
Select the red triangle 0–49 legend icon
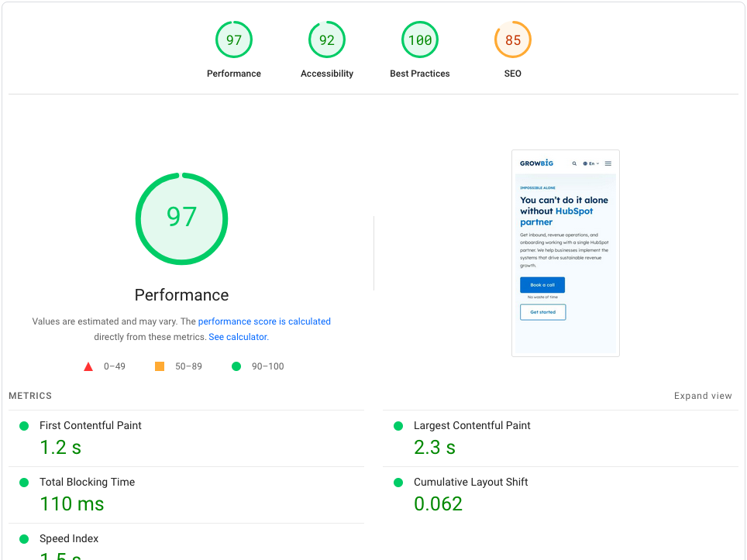click(x=88, y=366)
